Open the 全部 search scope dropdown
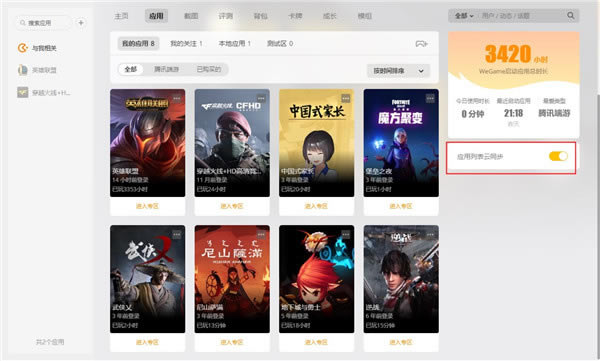The height and width of the screenshot is (361, 600). point(464,16)
